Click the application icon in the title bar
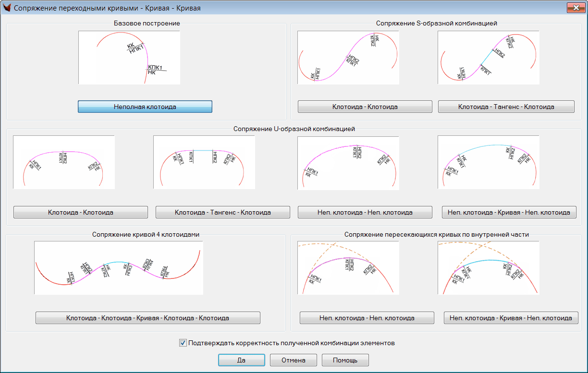 click(x=7, y=8)
